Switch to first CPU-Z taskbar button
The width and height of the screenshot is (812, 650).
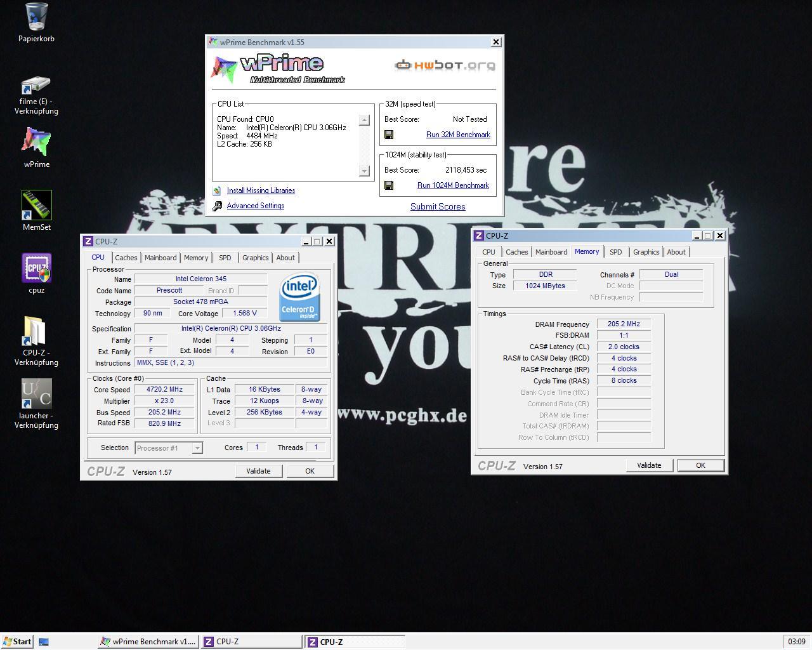tap(252, 642)
